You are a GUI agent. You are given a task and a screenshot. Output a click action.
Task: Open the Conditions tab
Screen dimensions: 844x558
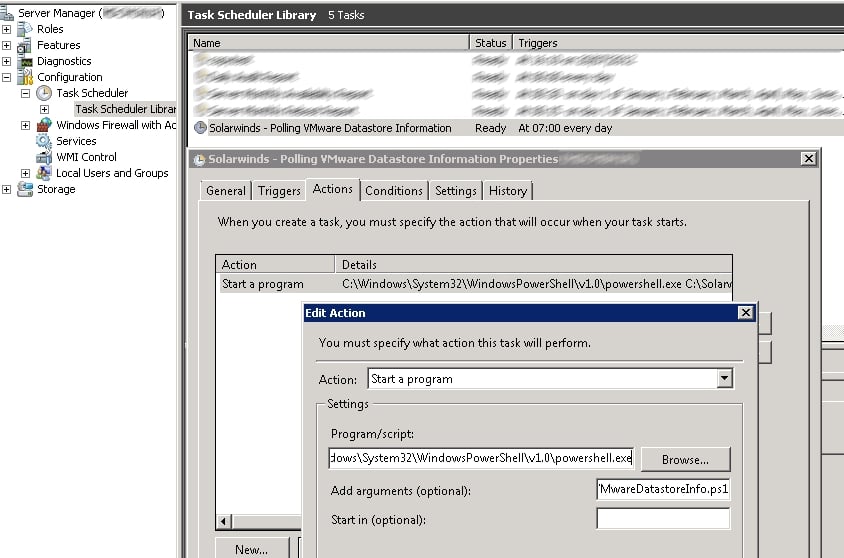393,191
